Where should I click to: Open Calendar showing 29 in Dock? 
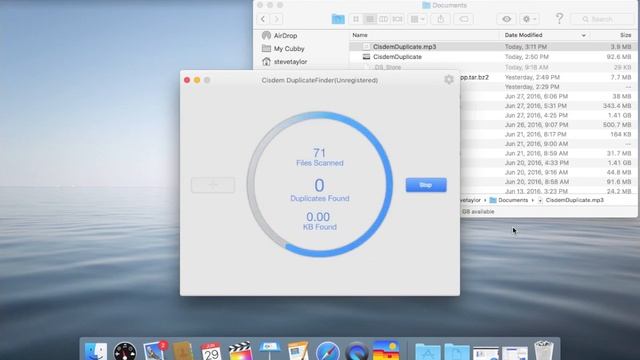click(x=211, y=351)
